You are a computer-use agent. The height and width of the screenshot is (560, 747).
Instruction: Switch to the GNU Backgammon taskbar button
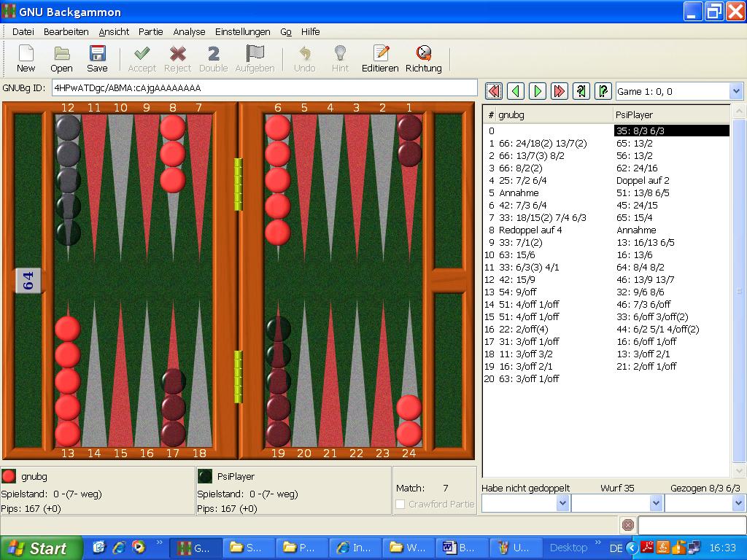(x=196, y=548)
